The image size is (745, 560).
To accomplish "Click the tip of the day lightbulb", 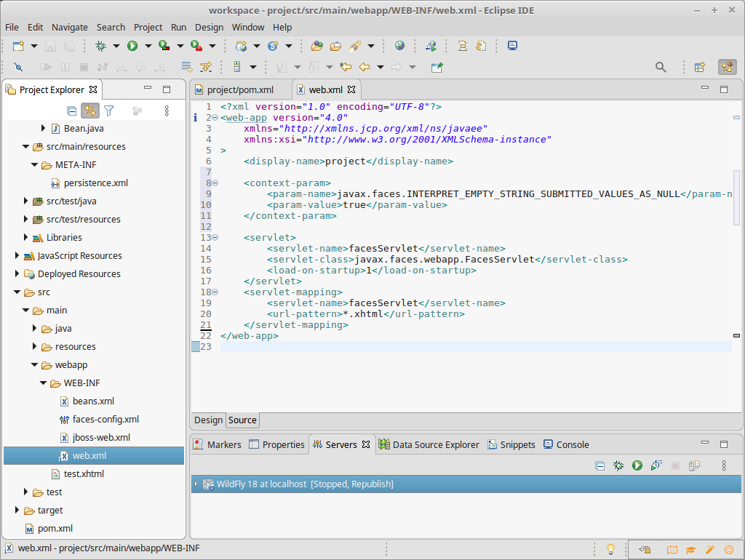I will click(611, 549).
